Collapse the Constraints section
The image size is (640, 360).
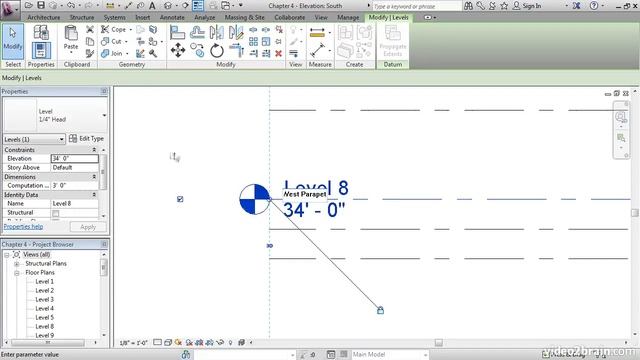click(94, 150)
